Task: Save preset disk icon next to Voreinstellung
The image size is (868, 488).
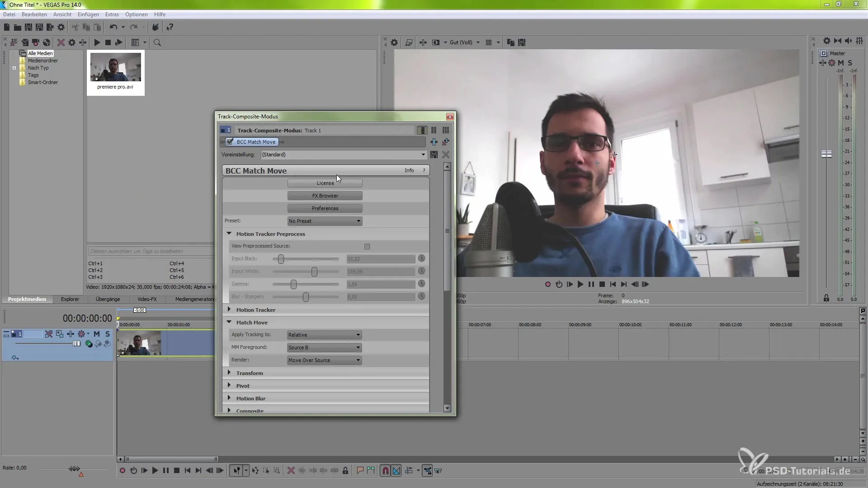Action: (x=434, y=155)
